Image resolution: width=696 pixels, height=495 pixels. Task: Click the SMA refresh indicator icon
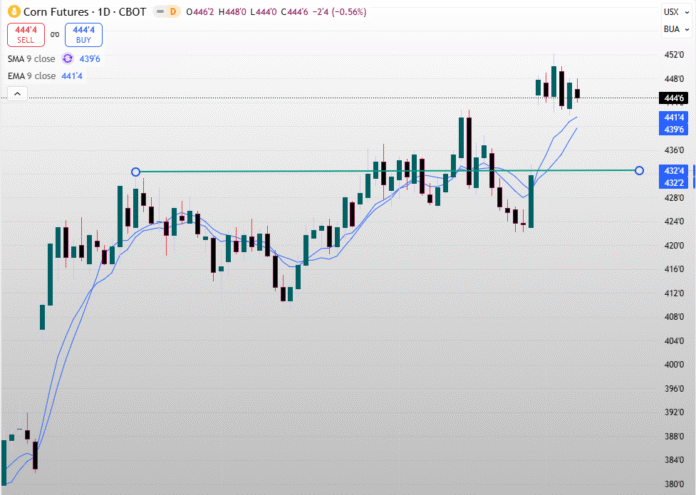tap(68, 58)
